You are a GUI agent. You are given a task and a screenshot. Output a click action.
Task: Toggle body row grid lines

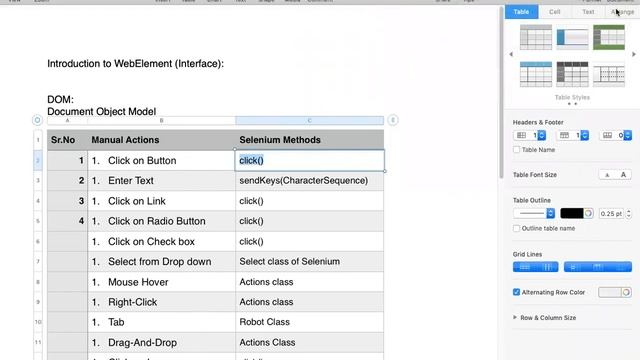coord(524,267)
